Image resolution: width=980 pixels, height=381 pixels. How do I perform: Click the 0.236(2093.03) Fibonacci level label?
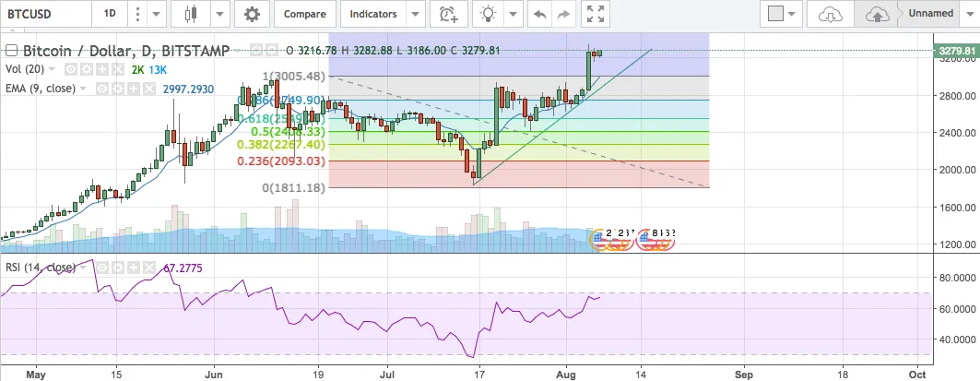pos(281,161)
